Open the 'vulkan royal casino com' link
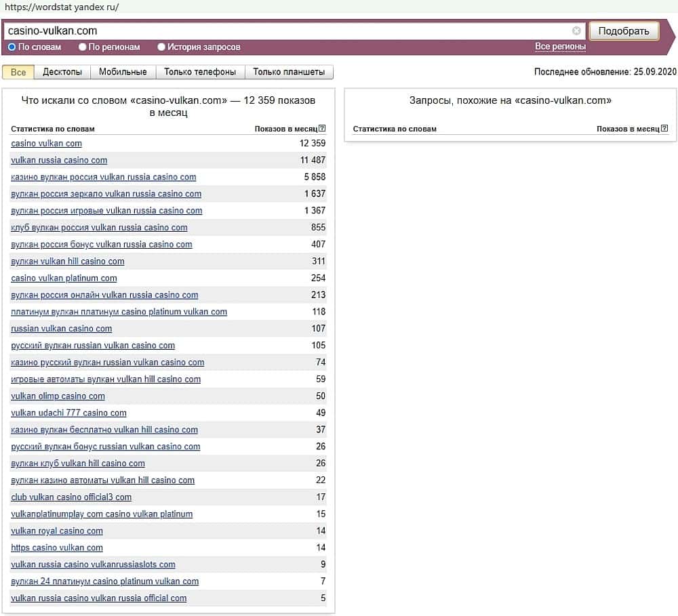The height and width of the screenshot is (616, 678). [x=57, y=531]
